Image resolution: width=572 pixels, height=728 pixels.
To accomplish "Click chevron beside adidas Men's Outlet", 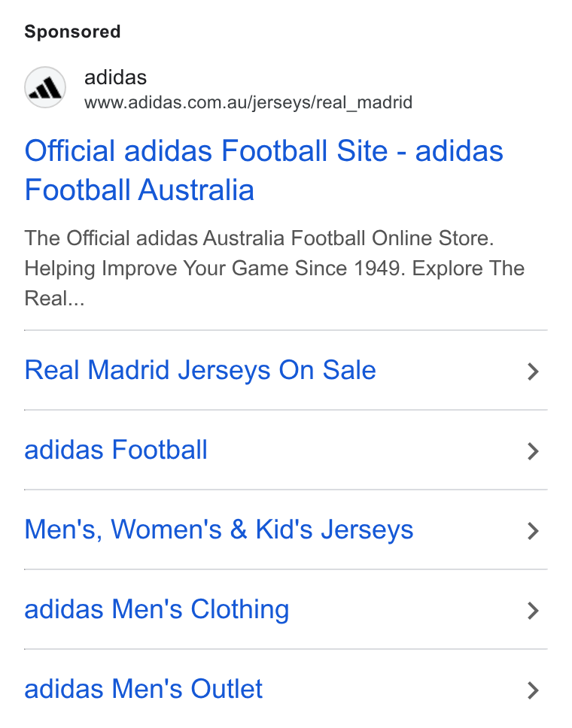I will click(x=533, y=690).
